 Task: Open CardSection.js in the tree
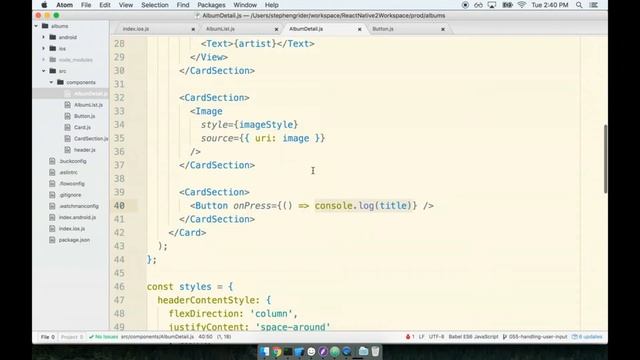[91, 139]
